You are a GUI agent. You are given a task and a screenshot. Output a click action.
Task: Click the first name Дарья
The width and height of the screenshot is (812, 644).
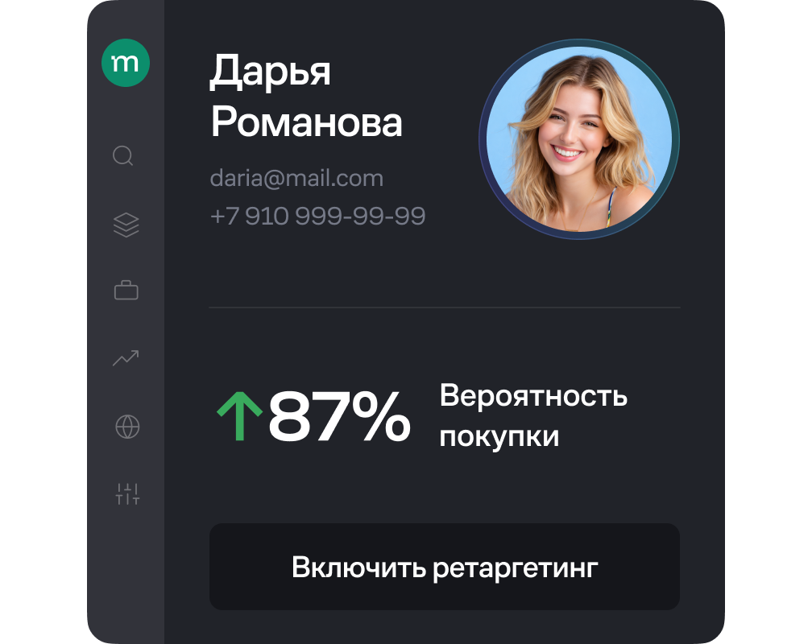(270, 72)
